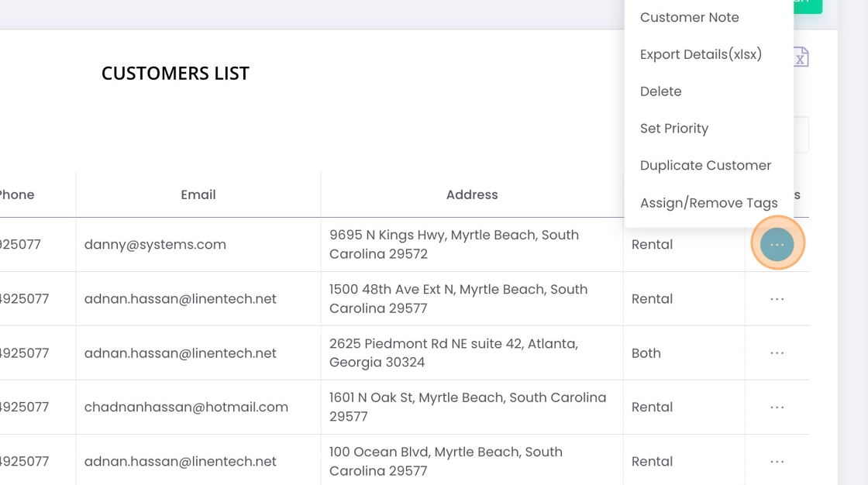868x485 pixels.
Task: Click the 9695 N Kings Hwy address cell
Action: 454,244
